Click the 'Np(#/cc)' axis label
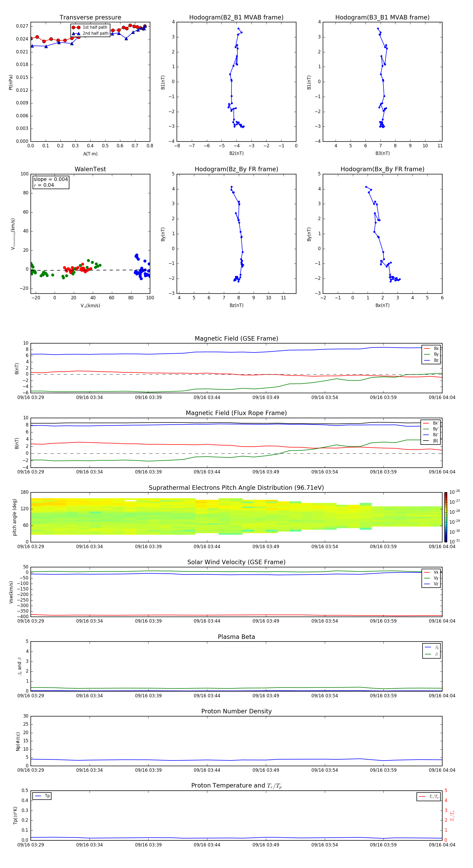Image resolution: width=473 pixels, height=868 pixels. [18, 741]
